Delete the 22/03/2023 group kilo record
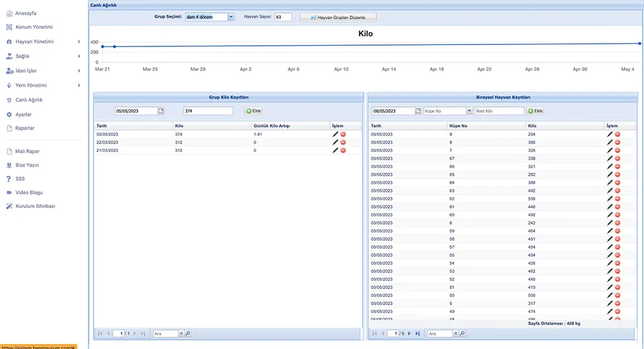644x349 pixels. (343, 142)
